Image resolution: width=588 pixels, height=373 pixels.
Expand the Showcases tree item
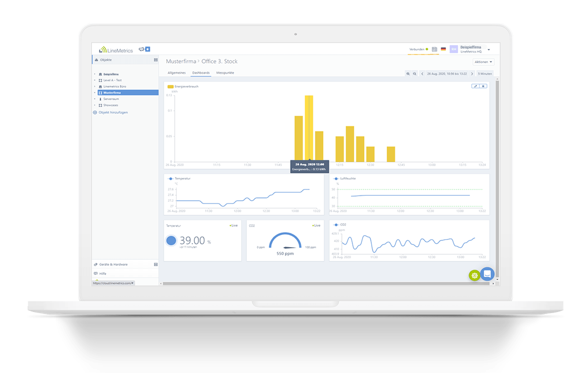(95, 105)
